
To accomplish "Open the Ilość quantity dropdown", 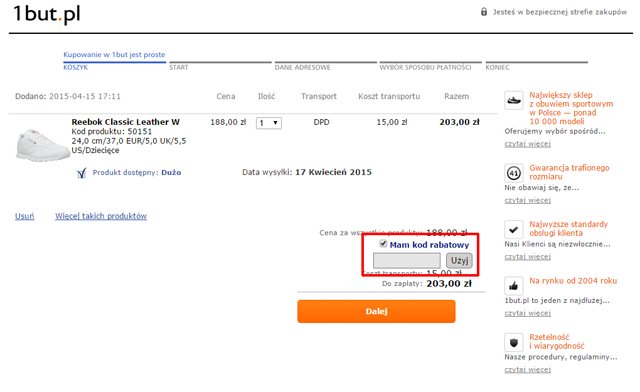I will [269, 123].
